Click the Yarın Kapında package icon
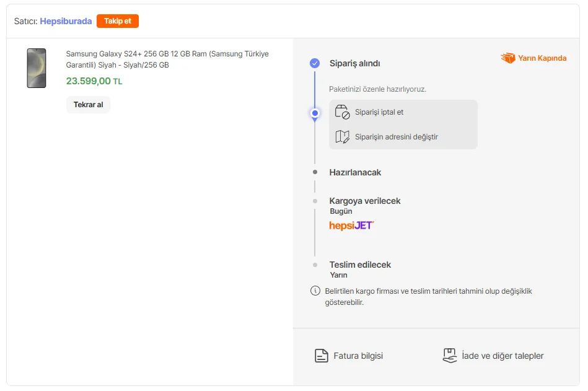 pyautogui.click(x=508, y=58)
